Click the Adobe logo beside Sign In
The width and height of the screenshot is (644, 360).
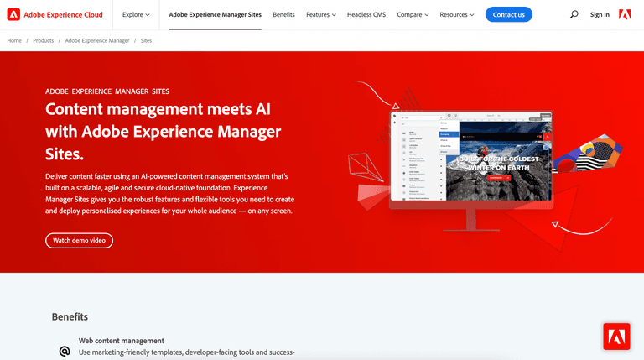point(625,14)
